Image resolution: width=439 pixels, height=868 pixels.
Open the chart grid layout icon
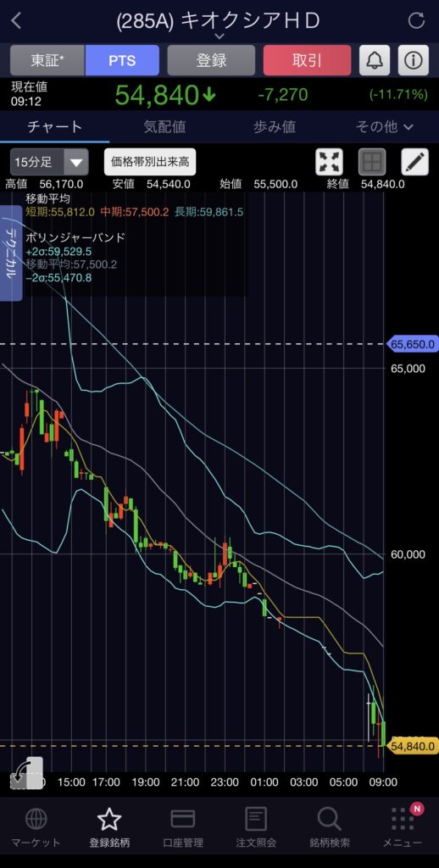[x=372, y=162]
